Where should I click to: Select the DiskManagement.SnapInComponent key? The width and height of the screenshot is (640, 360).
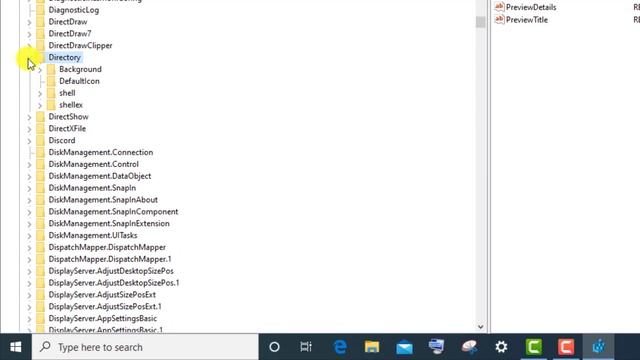point(113,211)
